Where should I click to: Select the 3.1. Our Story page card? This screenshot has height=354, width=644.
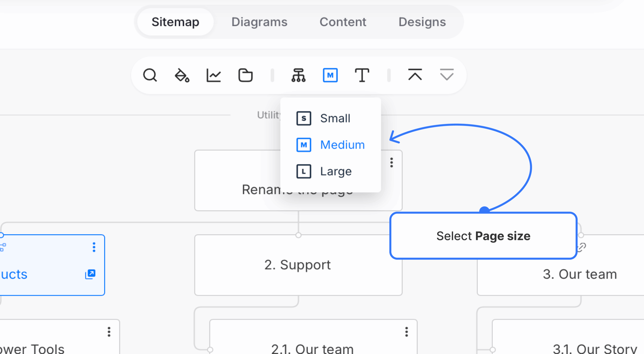tap(568, 337)
